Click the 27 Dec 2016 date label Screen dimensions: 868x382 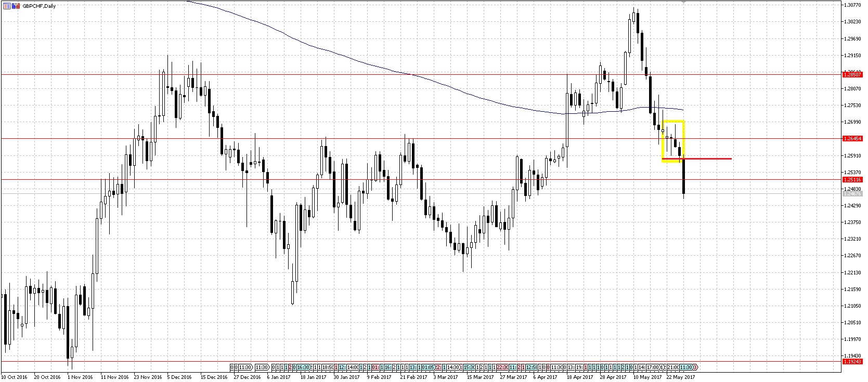[248, 377]
